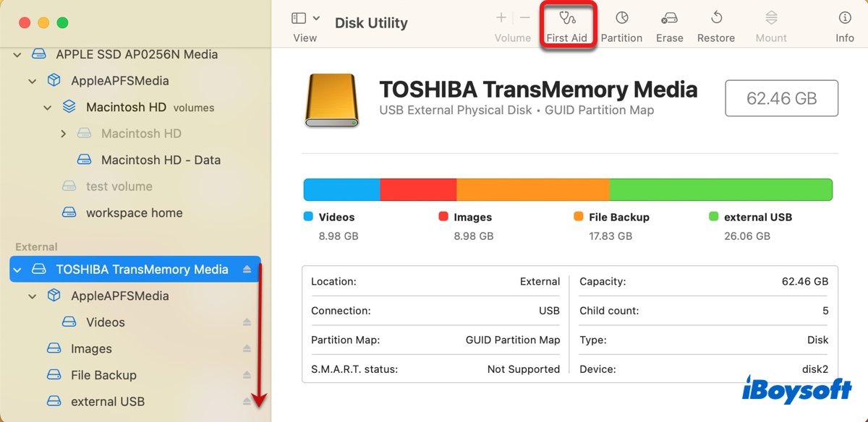Click the Partition pie chart icon
The image size is (868, 422).
click(621, 19)
